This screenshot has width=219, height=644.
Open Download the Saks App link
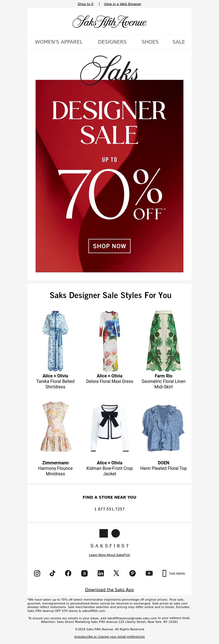tap(109, 590)
